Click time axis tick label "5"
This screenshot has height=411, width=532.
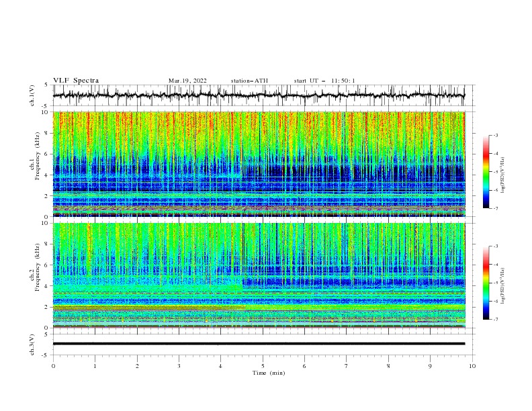point(263,366)
